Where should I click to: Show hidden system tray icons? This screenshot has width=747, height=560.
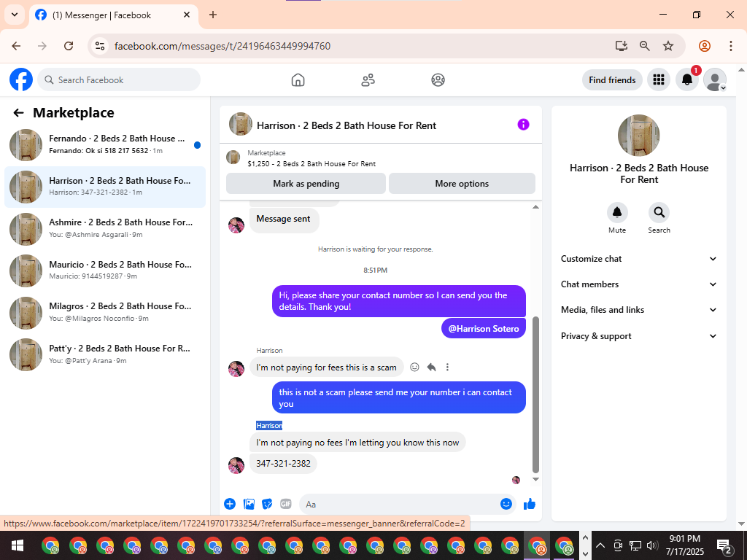[600, 545]
